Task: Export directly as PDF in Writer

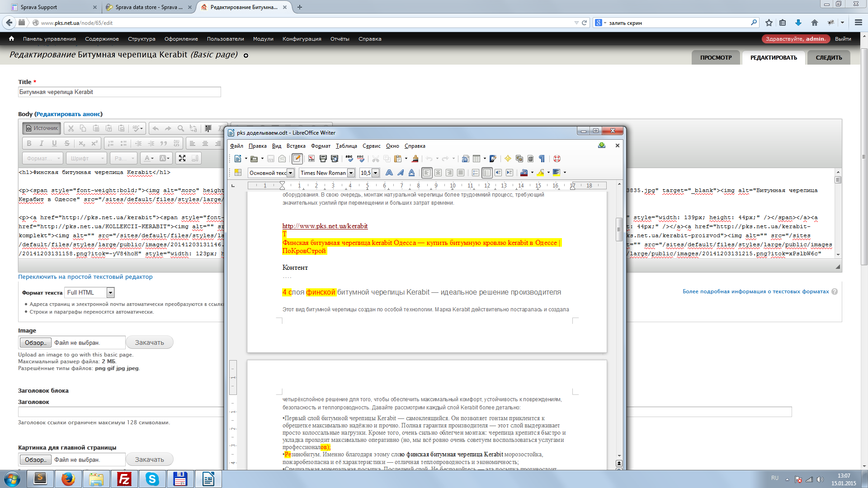Action: coord(311,159)
